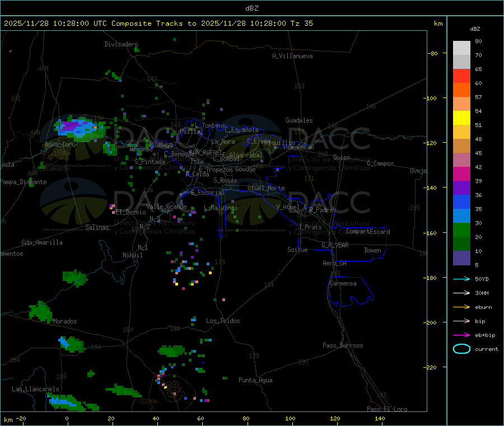Select the 36 dBZ blue swatch

point(461,202)
